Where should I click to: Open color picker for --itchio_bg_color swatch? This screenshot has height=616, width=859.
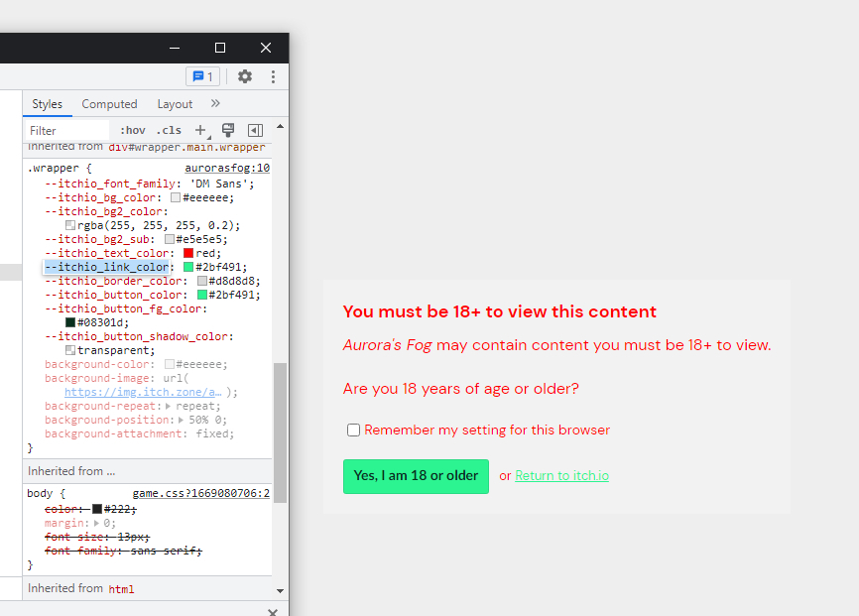point(176,197)
